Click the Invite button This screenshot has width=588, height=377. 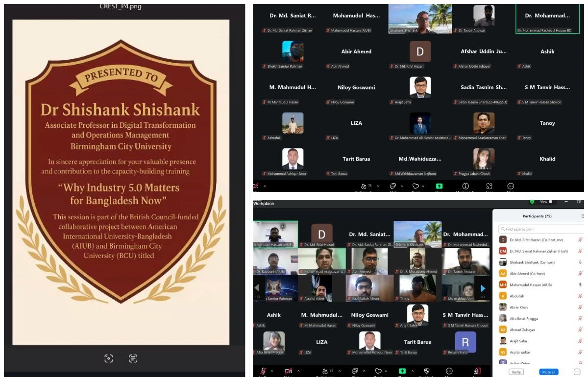click(x=515, y=372)
